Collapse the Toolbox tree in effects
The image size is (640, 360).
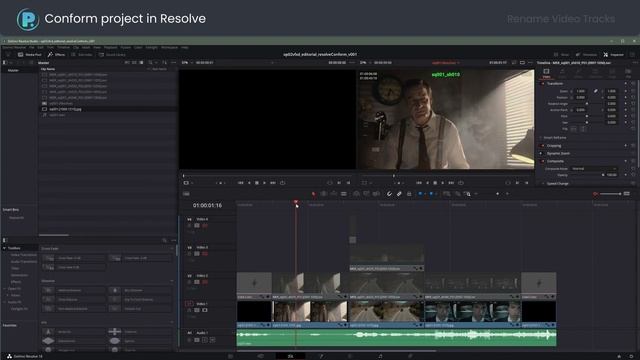click(4, 248)
